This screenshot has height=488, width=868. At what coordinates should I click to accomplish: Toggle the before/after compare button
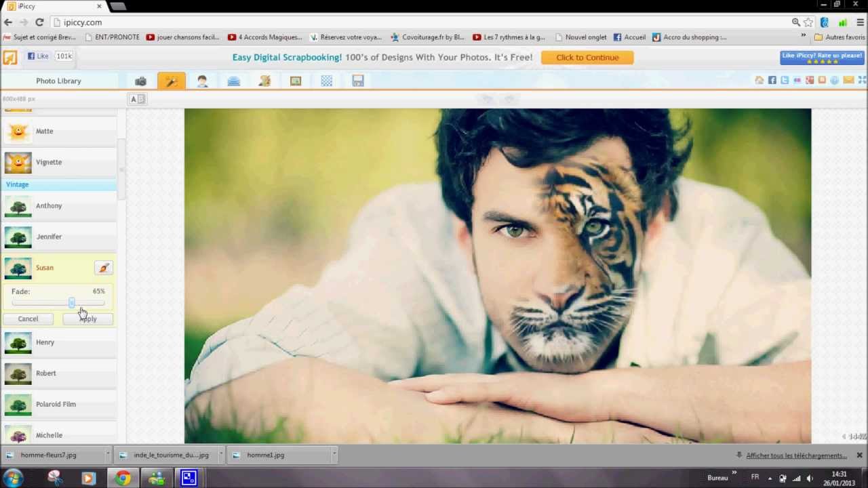pyautogui.click(x=138, y=99)
